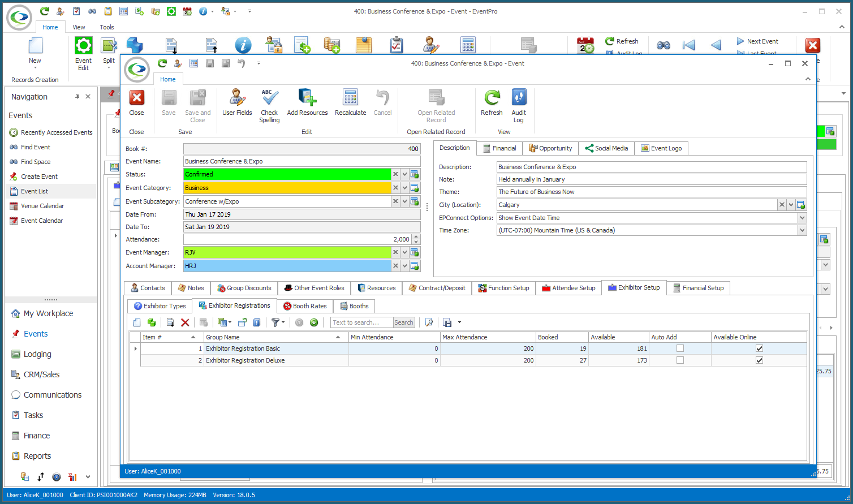Click undo arrow in edit form quick access
853x504 pixels.
[242, 63]
